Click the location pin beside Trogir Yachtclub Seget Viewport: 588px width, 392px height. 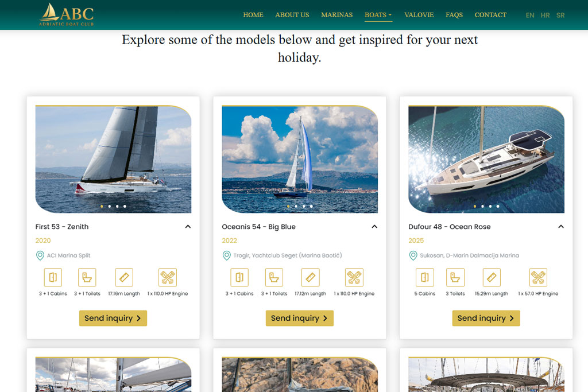pyautogui.click(x=227, y=255)
